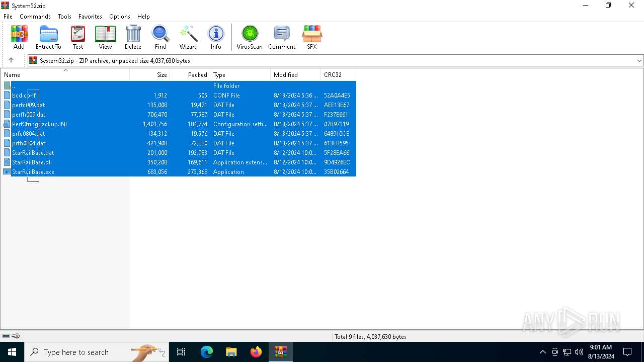Open the Find tool
The height and width of the screenshot is (362, 644).
[160, 37]
